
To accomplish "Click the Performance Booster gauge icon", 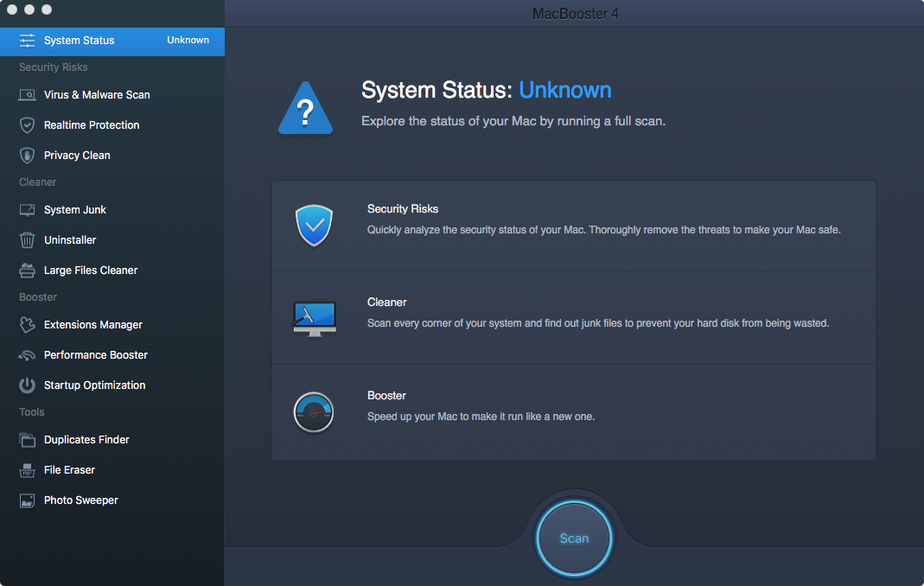I will pyautogui.click(x=27, y=355).
